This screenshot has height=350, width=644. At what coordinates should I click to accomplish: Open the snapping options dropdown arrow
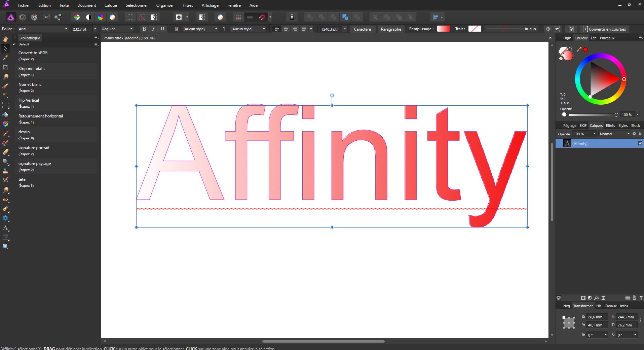270,17
